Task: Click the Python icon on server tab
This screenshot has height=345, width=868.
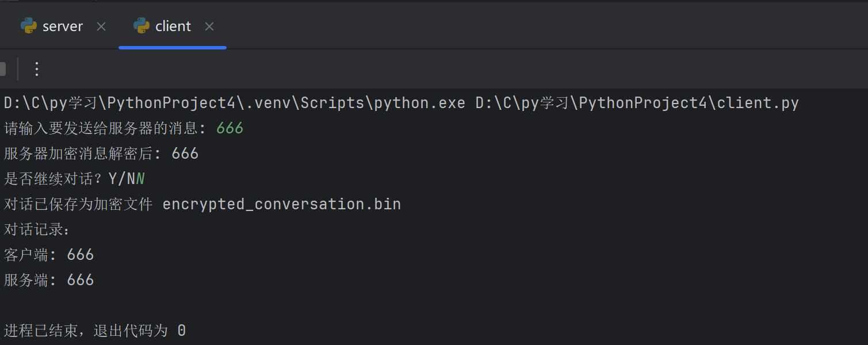Action: 29,26
